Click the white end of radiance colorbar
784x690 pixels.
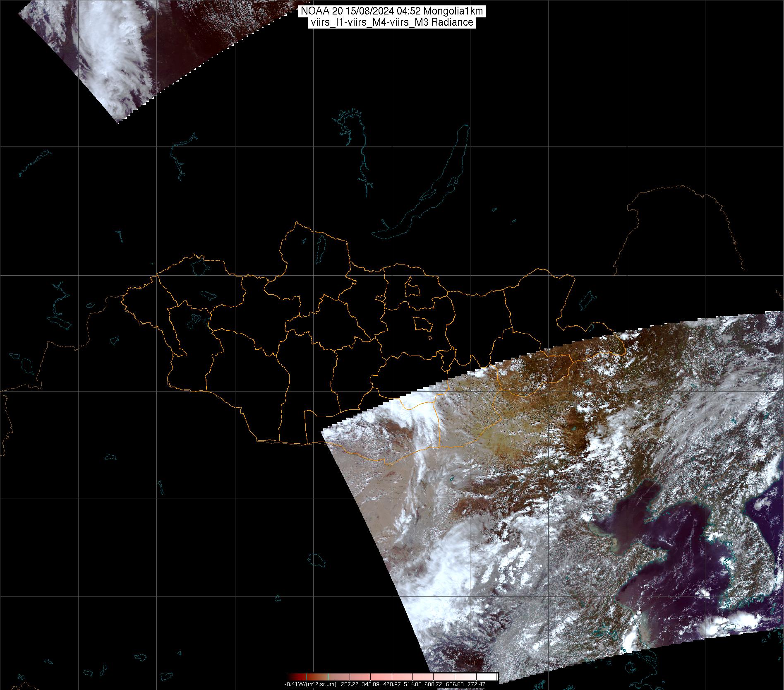point(492,677)
